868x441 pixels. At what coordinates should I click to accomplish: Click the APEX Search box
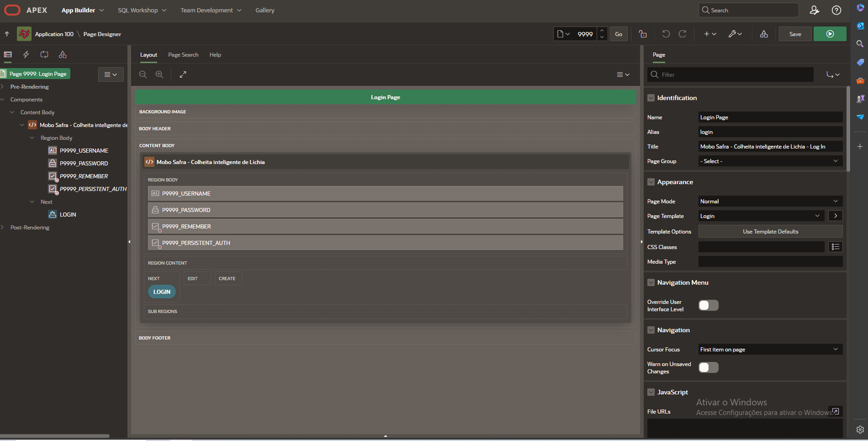(x=748, y=10)
